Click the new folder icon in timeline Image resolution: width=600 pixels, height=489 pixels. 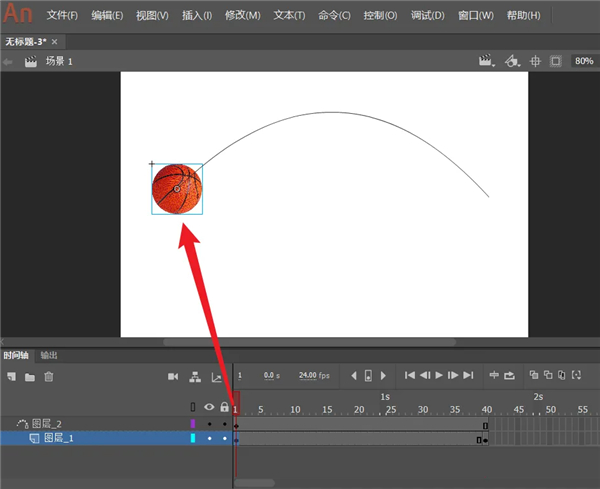click(x=30, y=376)
